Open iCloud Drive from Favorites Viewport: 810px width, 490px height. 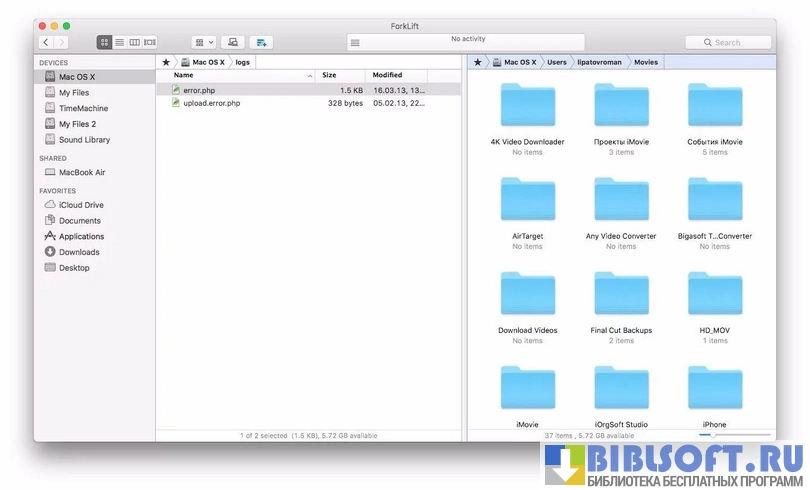(81, 205)
